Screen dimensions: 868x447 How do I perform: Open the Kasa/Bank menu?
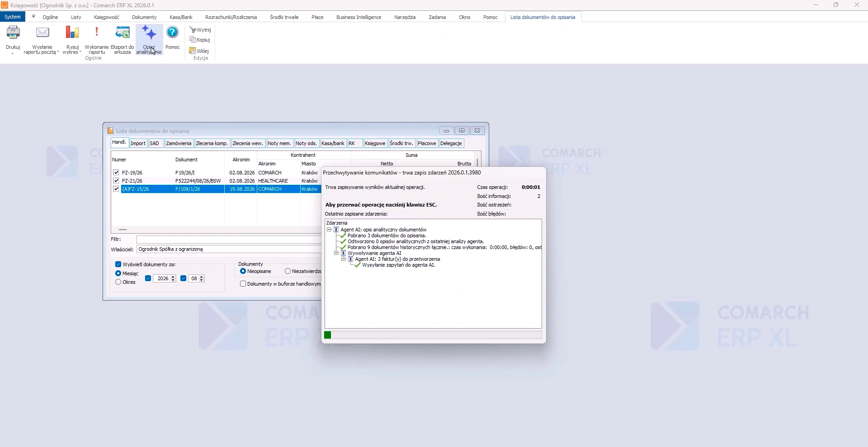click(x=181, y=17)
